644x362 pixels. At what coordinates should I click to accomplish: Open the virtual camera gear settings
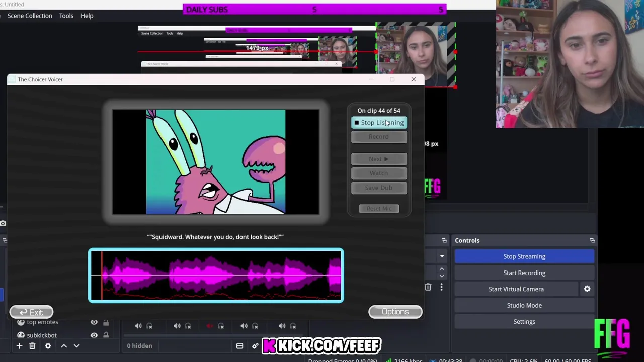[587, 289]
